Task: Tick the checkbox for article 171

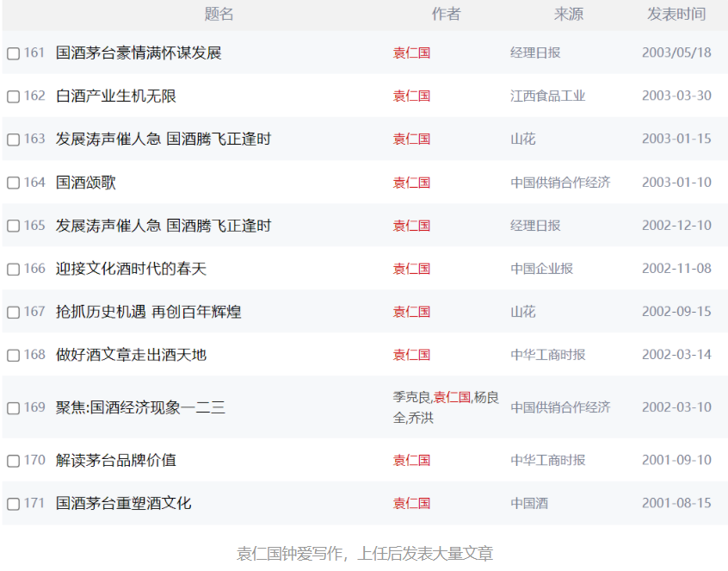Action: click(12, 503)
